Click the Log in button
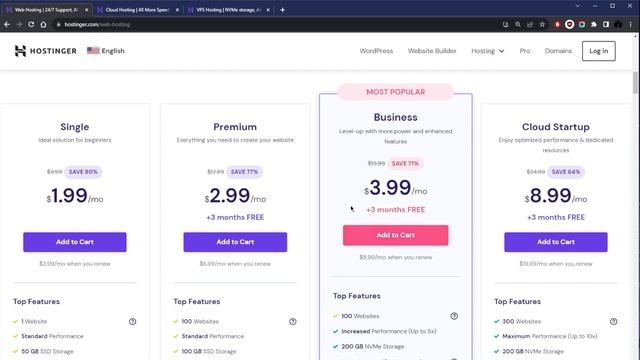This screenshot has height=360, width=640. (x=598, y=51)
